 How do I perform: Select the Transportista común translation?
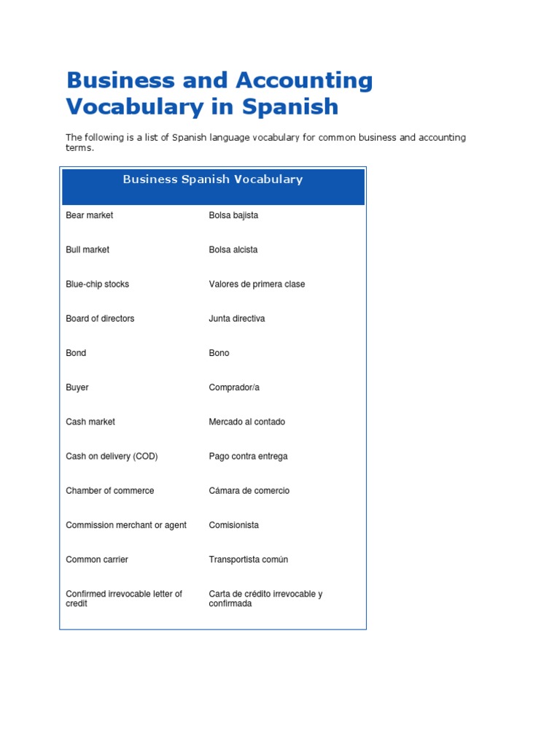pos(248,560)
